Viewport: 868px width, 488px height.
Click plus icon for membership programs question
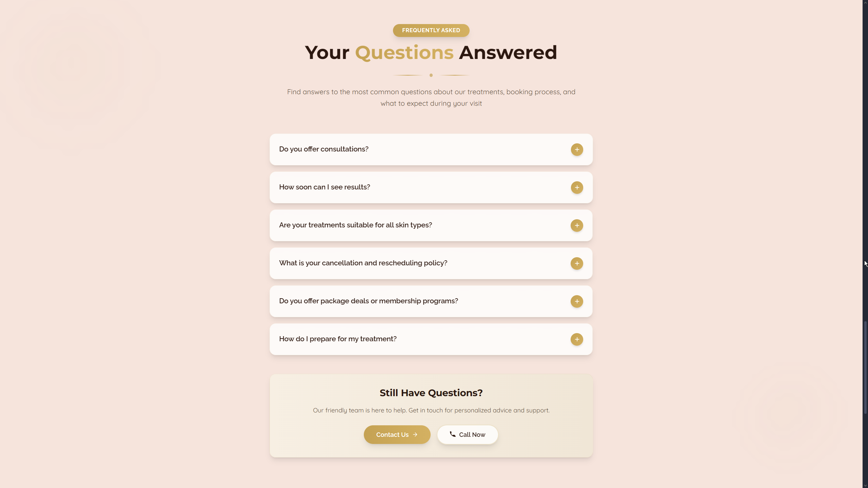576,301
